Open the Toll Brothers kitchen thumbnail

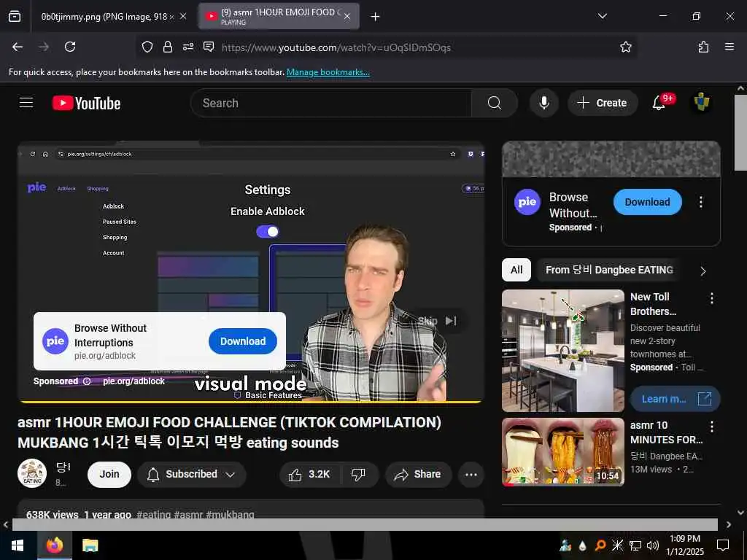(x=563, y=351)
